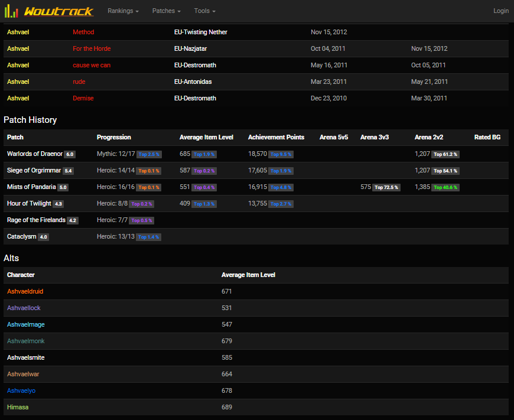Open the Demise guild page

tap(83, 98)
